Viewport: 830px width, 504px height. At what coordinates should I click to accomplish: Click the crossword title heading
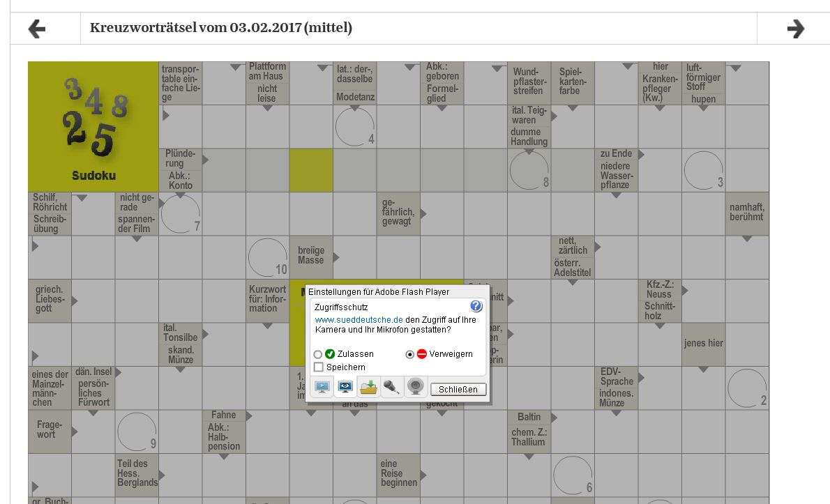pyautogui.click(x=220, y=27)
